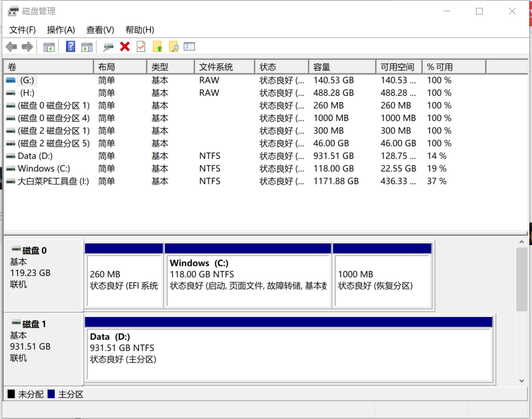The width and height of the screenshot is (532, 419).
Task: Select the Windows (C:) volume row
Action: point(265,168)
